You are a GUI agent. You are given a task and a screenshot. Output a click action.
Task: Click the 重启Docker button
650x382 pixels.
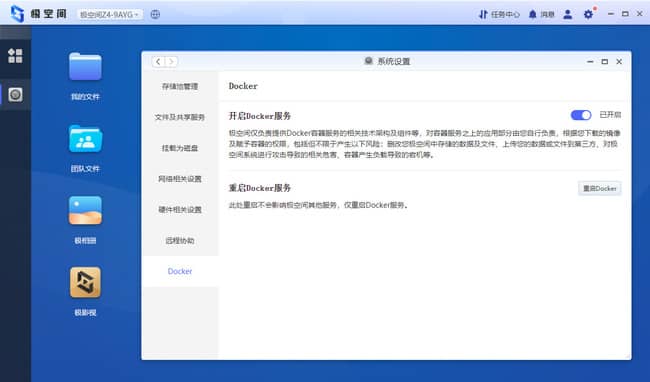[599, 189]
